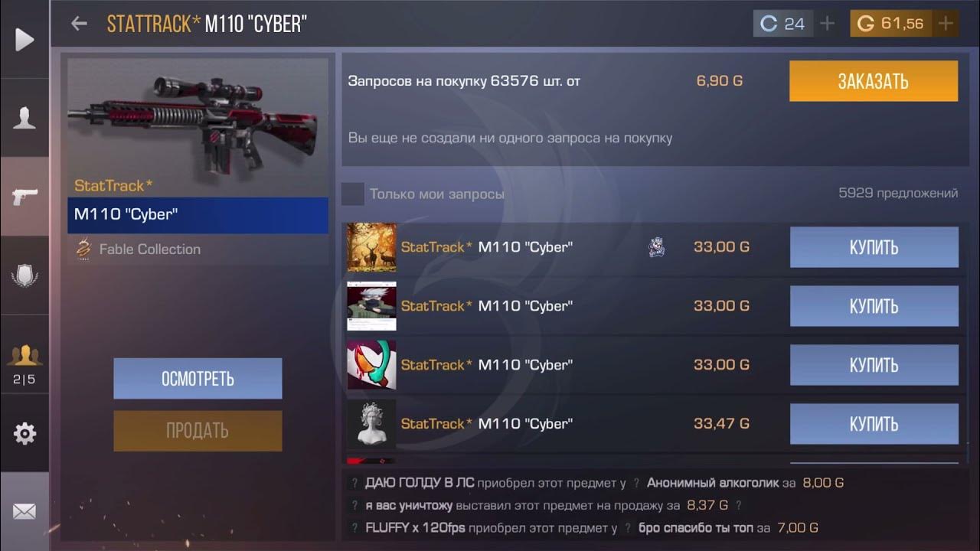Open the profile silhouette sidebar icon

click(x=24, y=118)
